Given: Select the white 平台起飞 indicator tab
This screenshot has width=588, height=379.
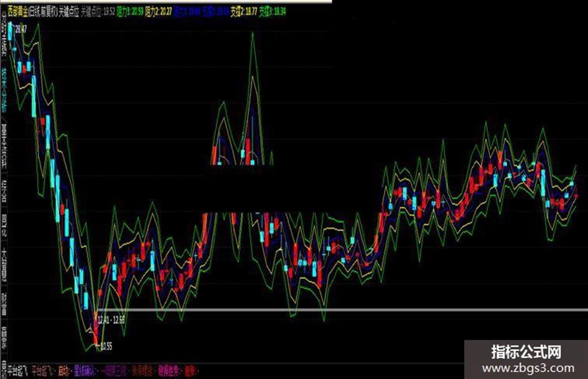Looking at the screenshot, I should 17,372.
